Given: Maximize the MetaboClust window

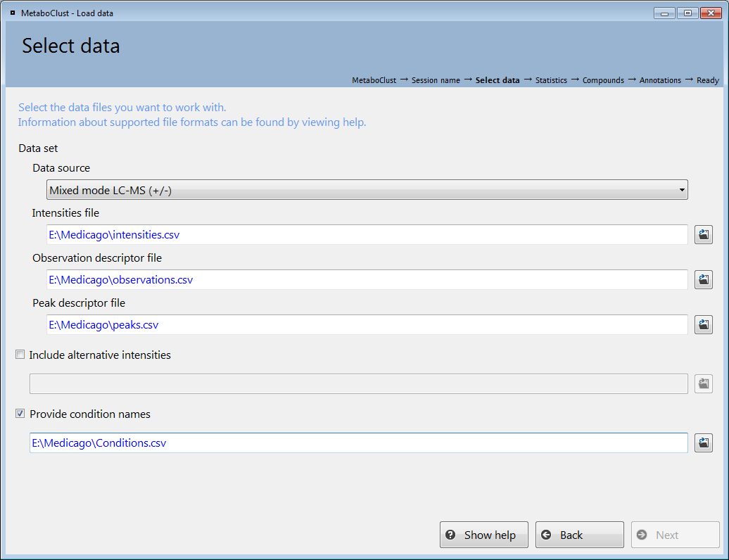Looking at the screenshot, I should click(x=687, y=13).
